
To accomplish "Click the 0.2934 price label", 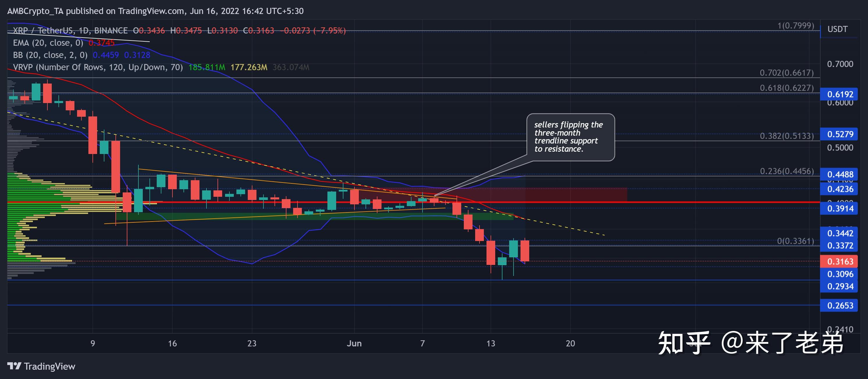I will (839, 286).
